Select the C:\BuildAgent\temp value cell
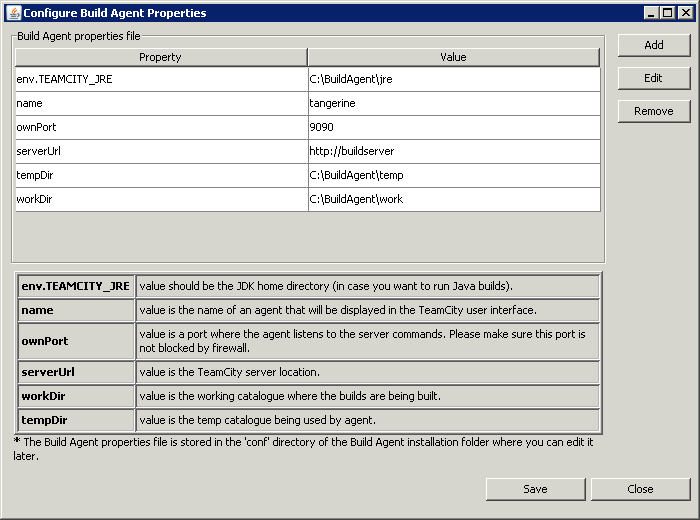700x520 pixels. tap(454, 175)
